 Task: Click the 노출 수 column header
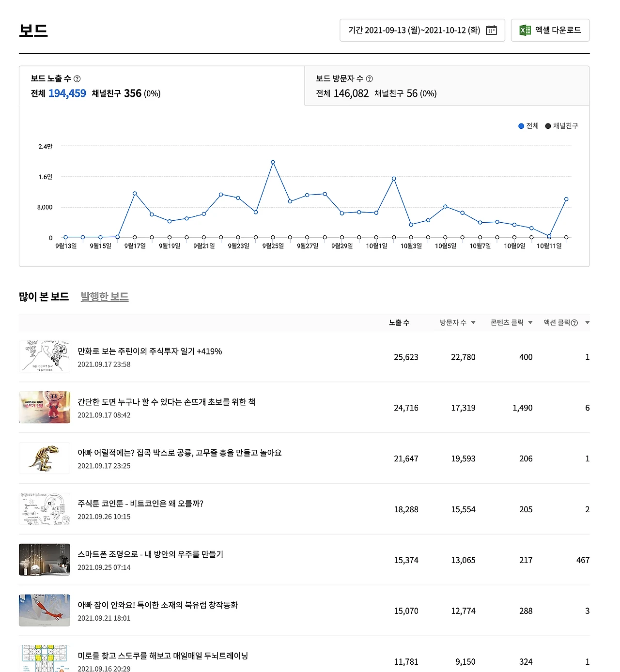[399, 322]
